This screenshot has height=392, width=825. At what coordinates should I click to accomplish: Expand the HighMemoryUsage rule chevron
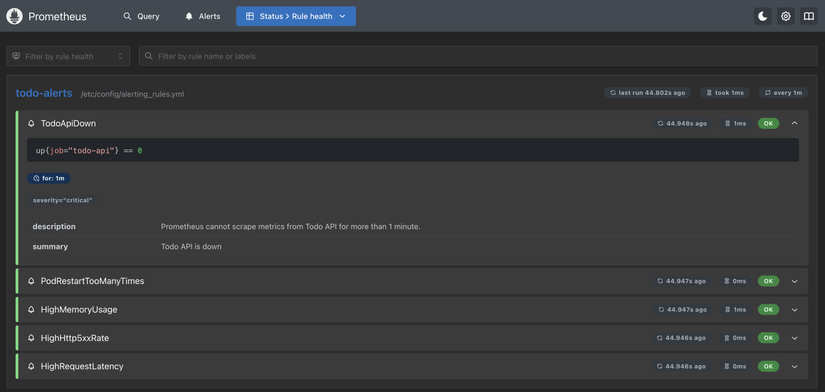pyautogui.click(x=794, y=310)
